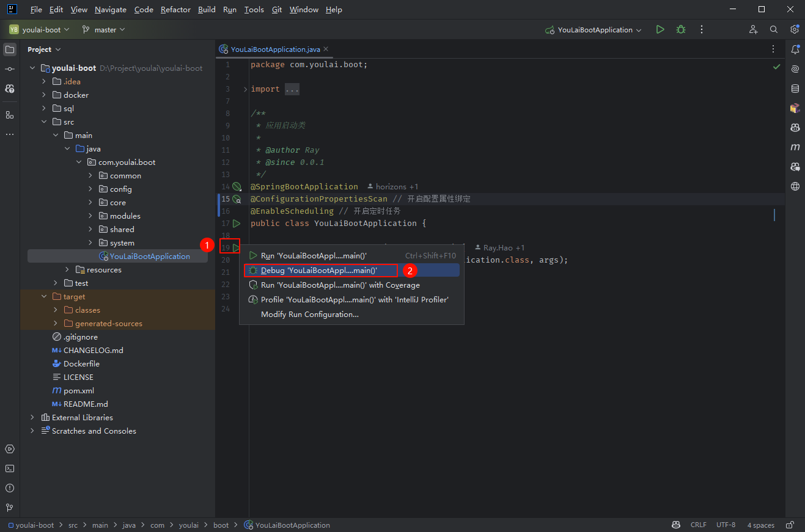Open the Commit tool window
Image resolution: width=805 pixels, height=532 pixels.
tap(10, 69)
